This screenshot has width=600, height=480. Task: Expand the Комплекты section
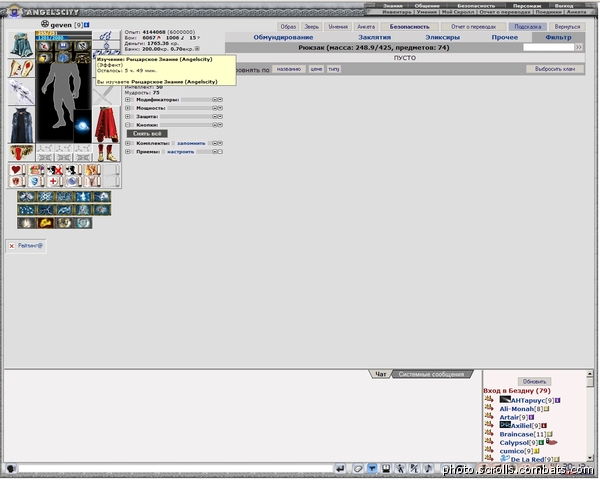click(x=128, y=143)
